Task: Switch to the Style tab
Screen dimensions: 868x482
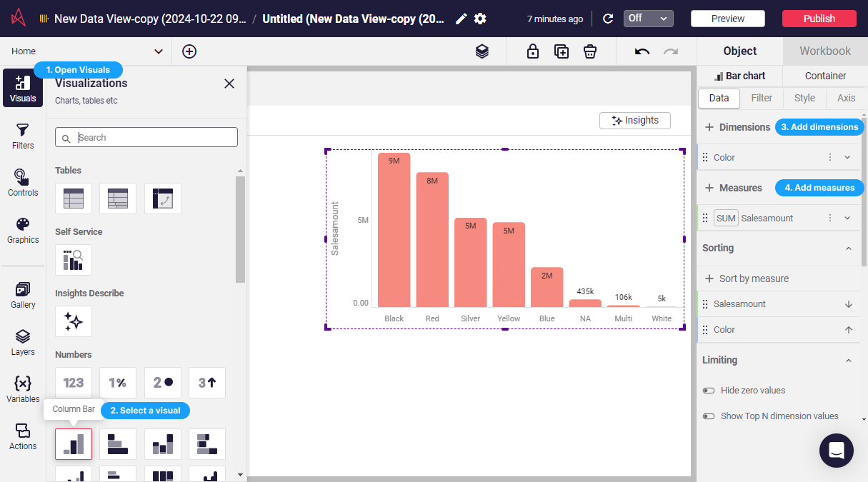Action: [804, 98]
